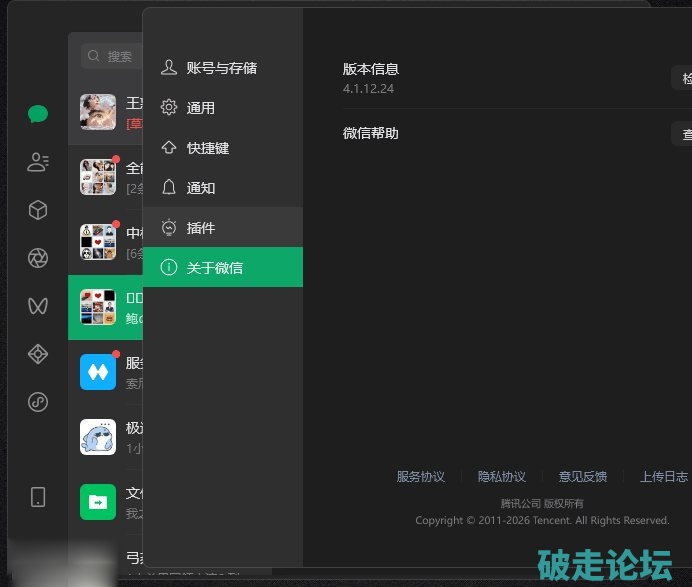Image resolution: width=692 pixels, height=587 pixels.
Task: Click the button beside 微信帮助
Action: pyautogui.click(x=682, y=134)
